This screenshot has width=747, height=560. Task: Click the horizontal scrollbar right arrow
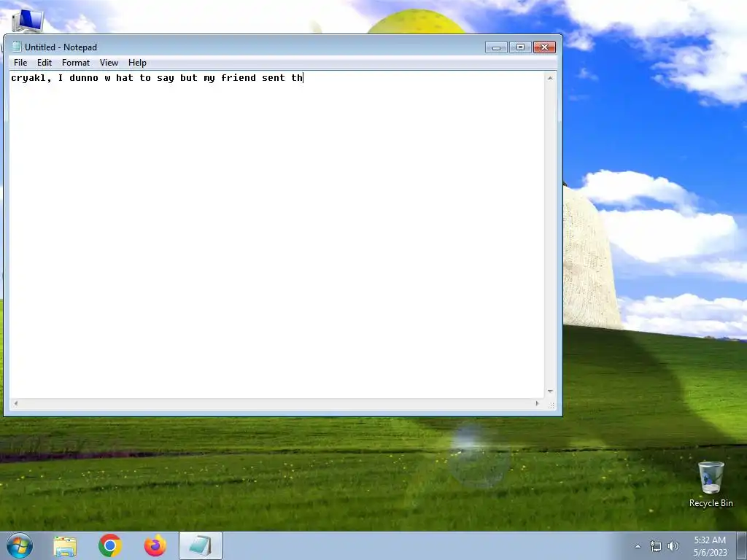[x=538, y=403]
